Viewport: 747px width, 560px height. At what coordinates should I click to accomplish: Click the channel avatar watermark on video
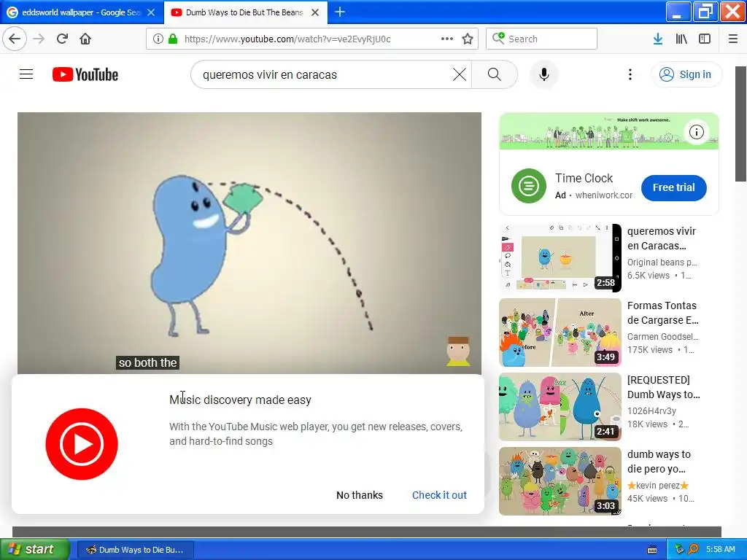coord(458,351)
